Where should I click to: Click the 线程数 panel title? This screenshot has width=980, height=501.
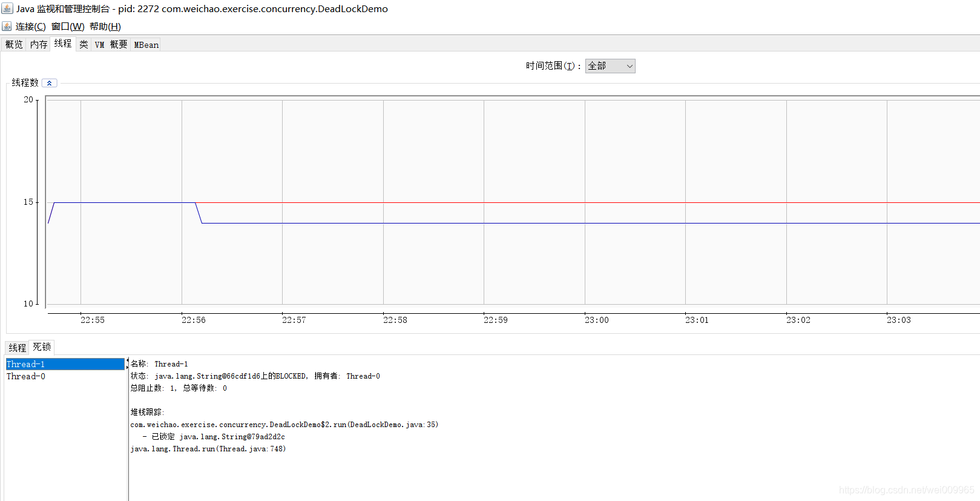click(x=25, y=83)
